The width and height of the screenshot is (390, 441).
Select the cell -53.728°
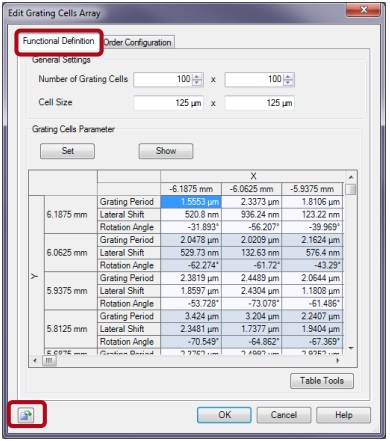[191, 303]
